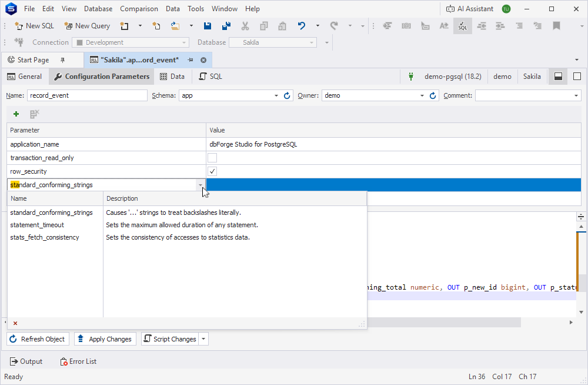Click the Open file folder icon
Image resolution: width=588 pixels, height=385 pixels.
(x=175, y=26)
